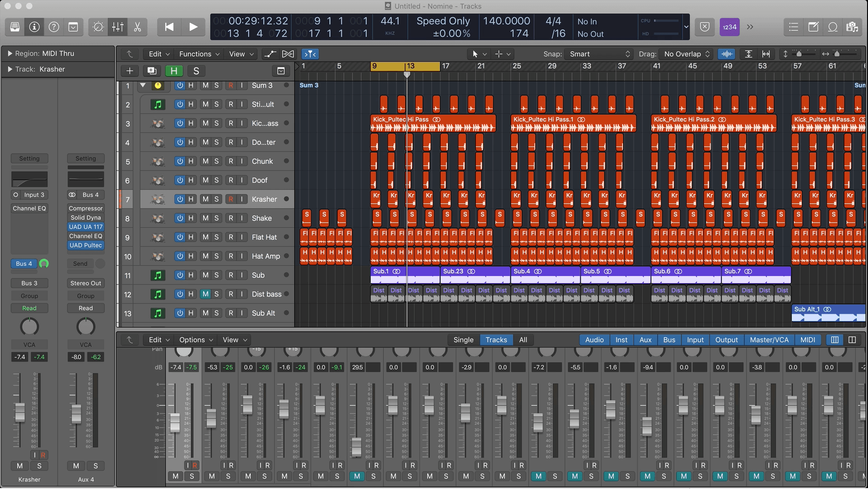Screen dimensions: 868x489
Task: Expand the View menu in editor
Action: coord(240,55)
